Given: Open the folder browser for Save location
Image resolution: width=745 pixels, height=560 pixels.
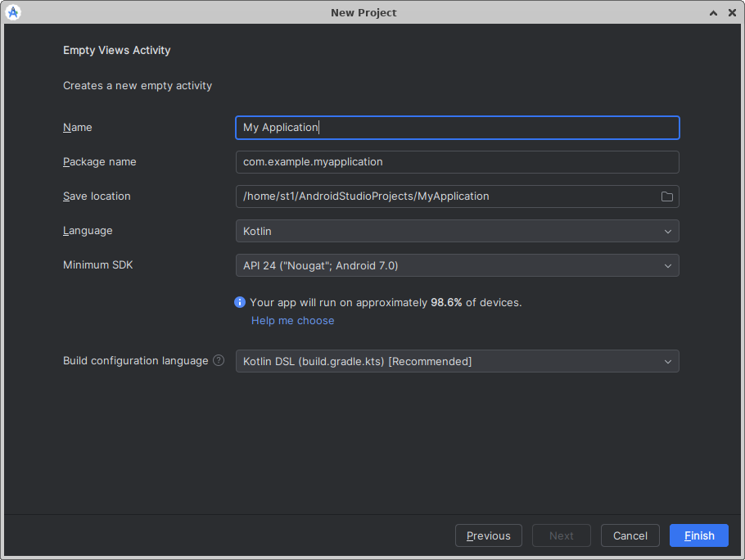Looking at the screenshot, I should [x=666, y=196].
